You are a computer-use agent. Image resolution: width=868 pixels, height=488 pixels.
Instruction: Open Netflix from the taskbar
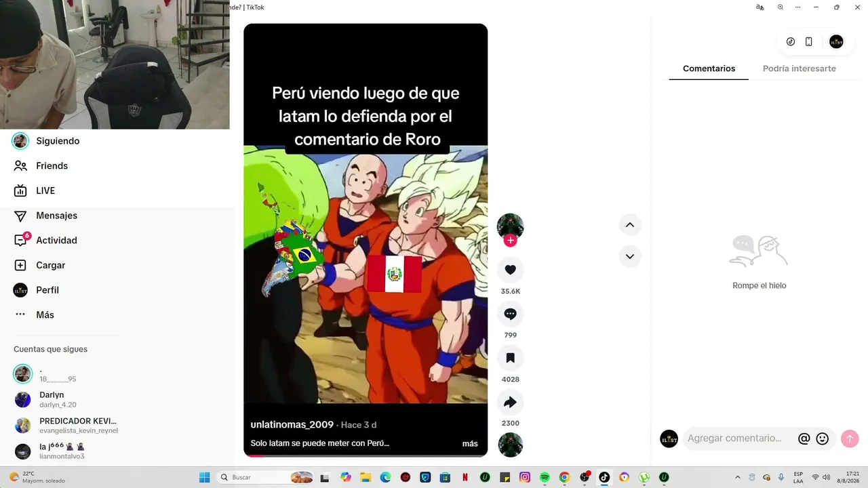pyautogui.click(x=465, y=477)
